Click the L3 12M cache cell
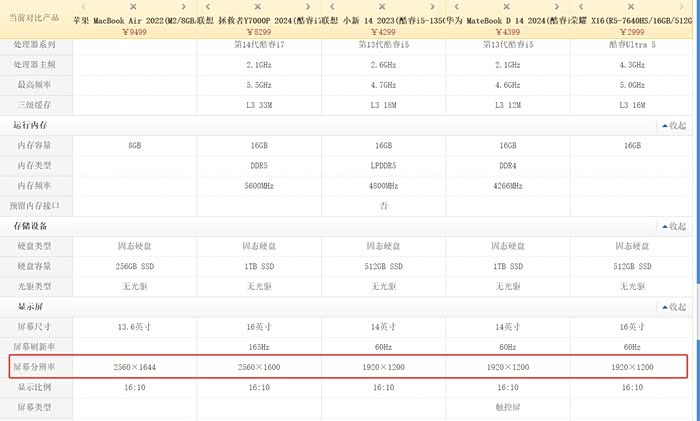Viewport: 700px width, 421px height. (x=508, y=105)
